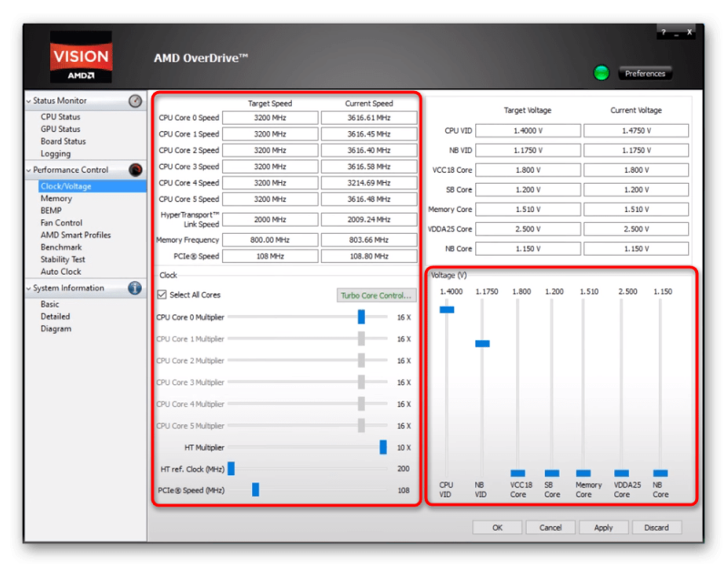Click the SB Core target voltage field
Image resolution: width=728 pixels, height=567 pixels.
click(x=528, y=189)
